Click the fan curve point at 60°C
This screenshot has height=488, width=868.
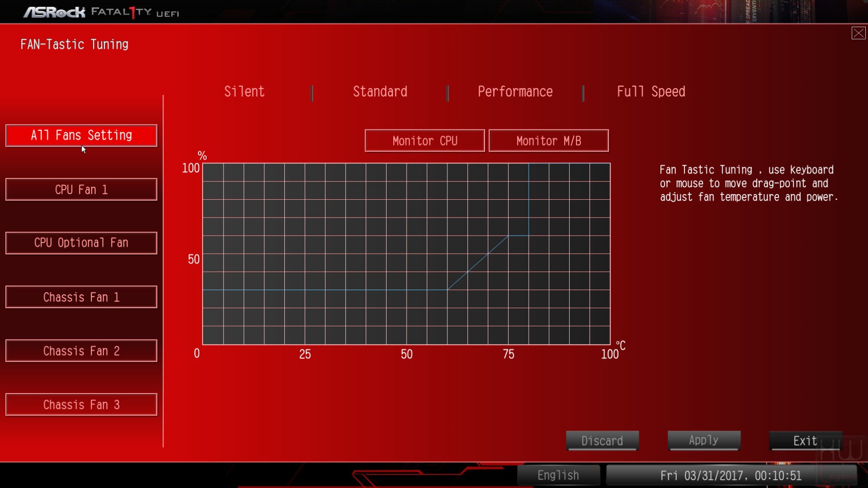pyautogui.click(x=447, y=290)
